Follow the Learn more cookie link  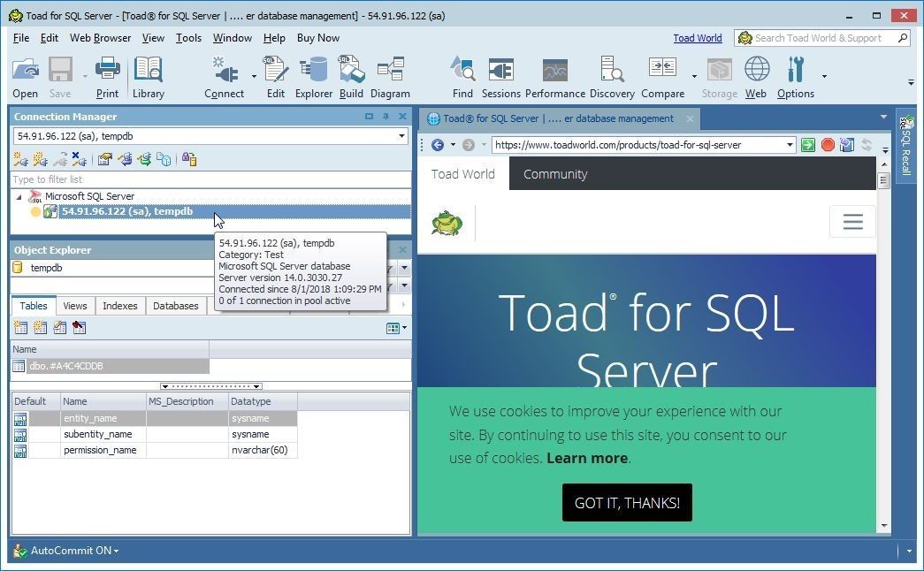587,458
